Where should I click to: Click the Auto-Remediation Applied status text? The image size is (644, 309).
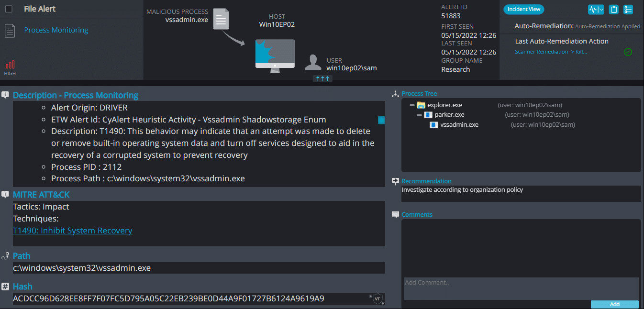607,27
